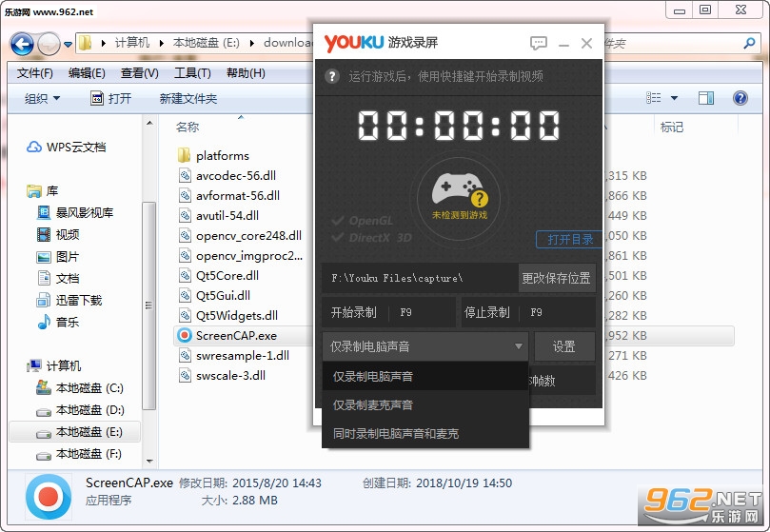Click the 设置 button in Youku recorder

click(x=564, y=346)
